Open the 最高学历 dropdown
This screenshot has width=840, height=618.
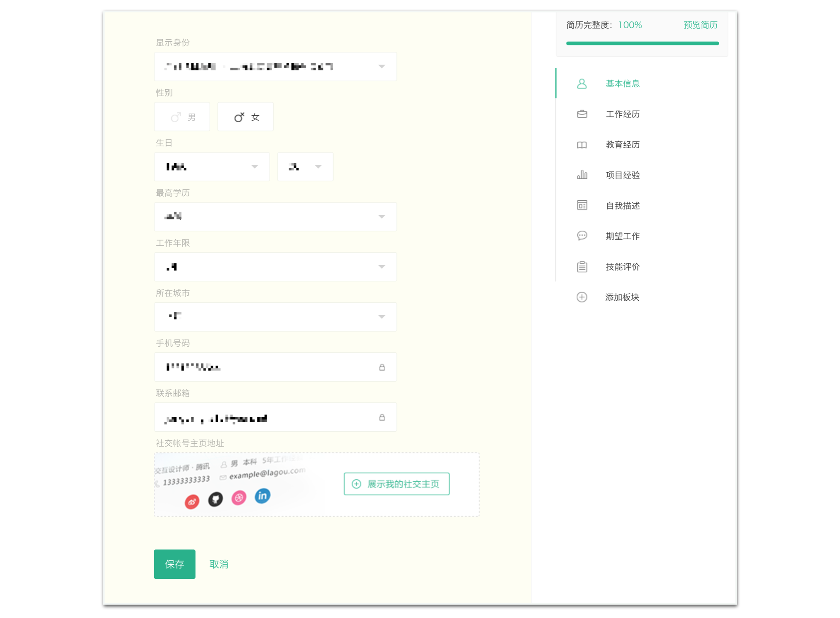pos(275,216)
